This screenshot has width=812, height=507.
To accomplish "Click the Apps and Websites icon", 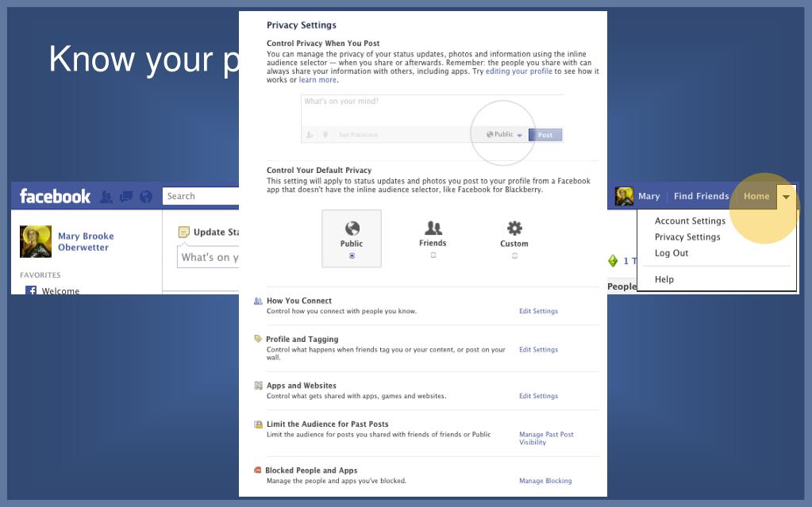I will (x=258, y=386).
